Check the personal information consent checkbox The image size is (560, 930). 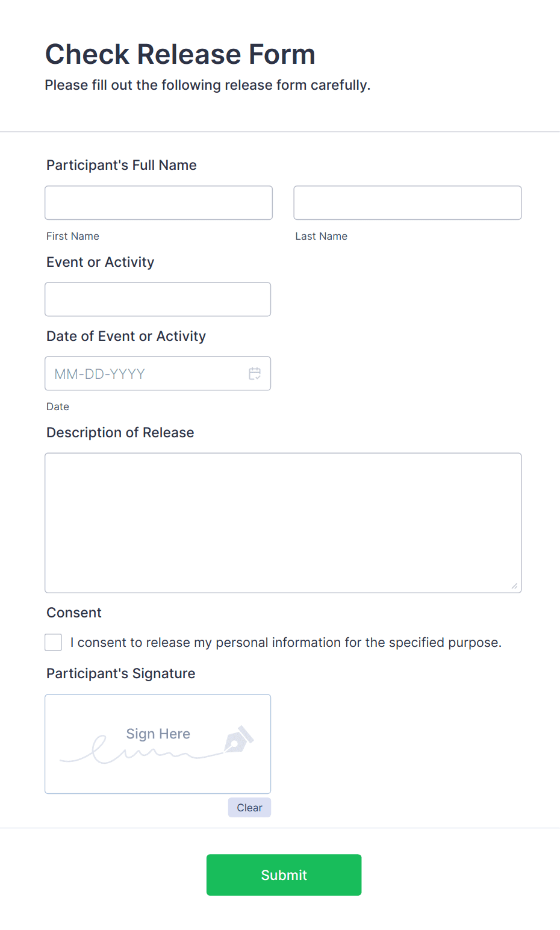pyautogui.click(x=53, y=642)
